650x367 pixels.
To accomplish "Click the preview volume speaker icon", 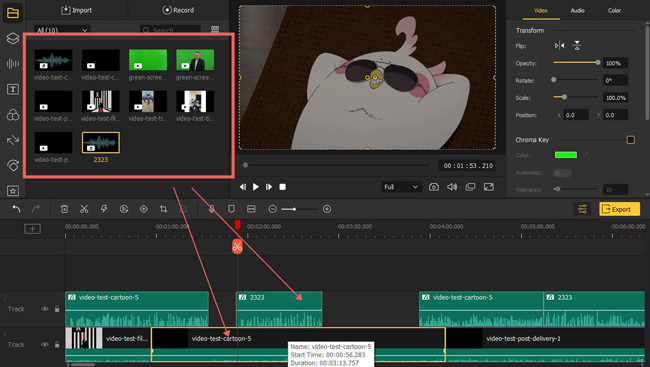I will coord(452,187).
